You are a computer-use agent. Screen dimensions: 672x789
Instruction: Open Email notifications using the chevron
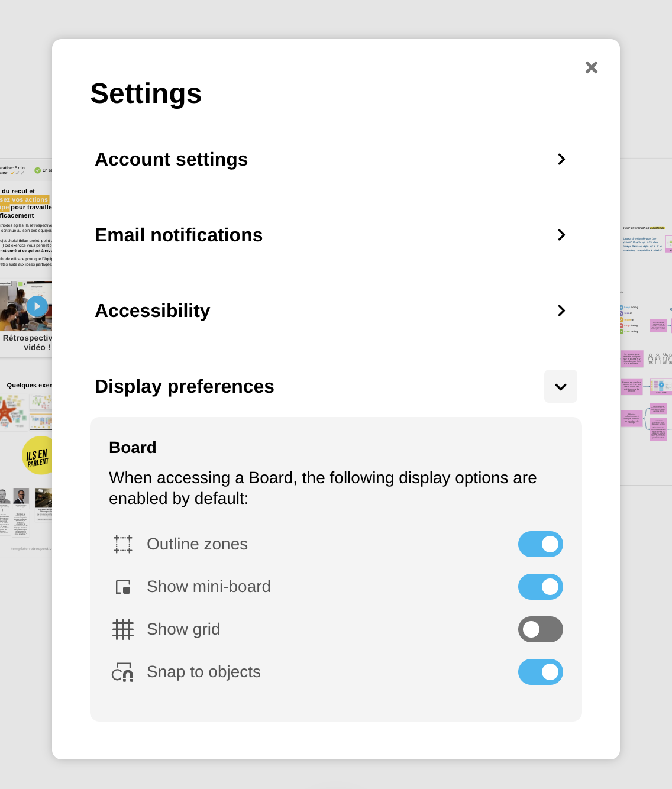pos(561,235)
